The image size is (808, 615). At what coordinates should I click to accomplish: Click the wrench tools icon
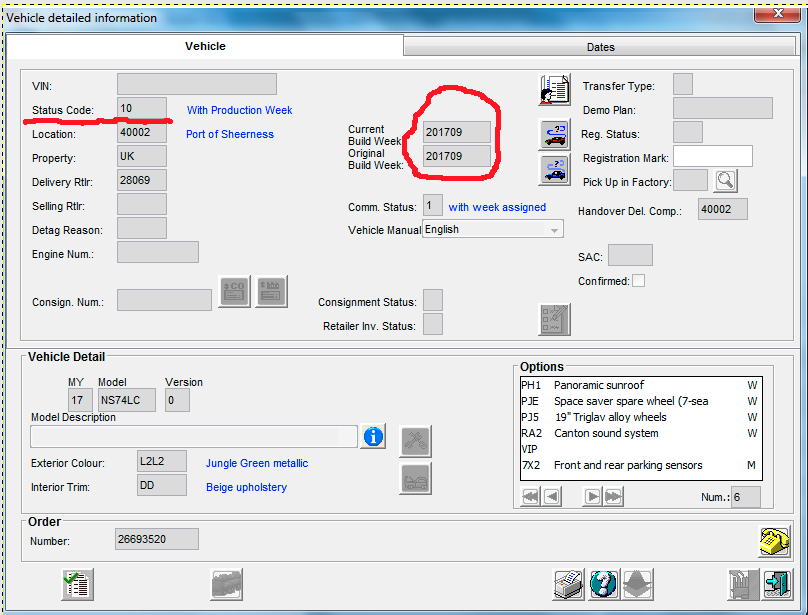coord(415,441)
